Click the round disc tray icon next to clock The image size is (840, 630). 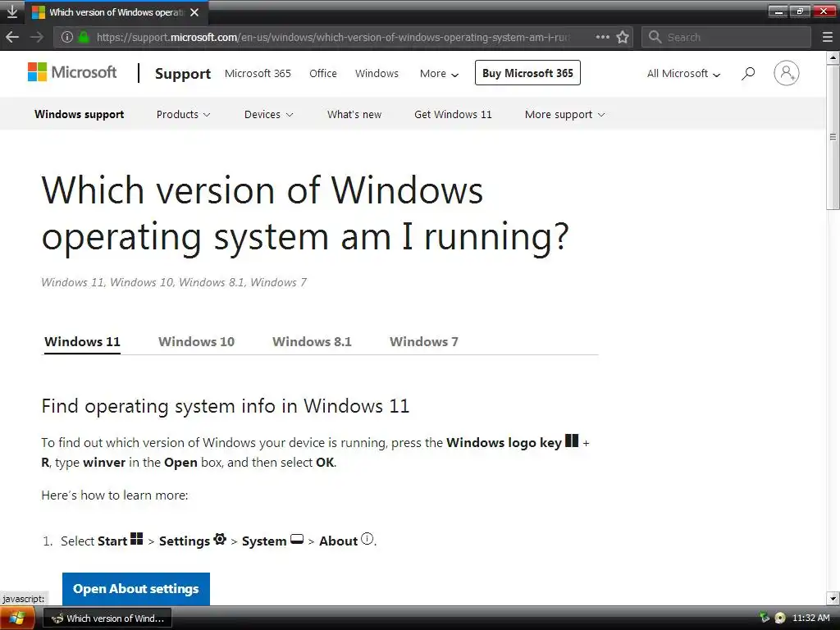point(780,618)
